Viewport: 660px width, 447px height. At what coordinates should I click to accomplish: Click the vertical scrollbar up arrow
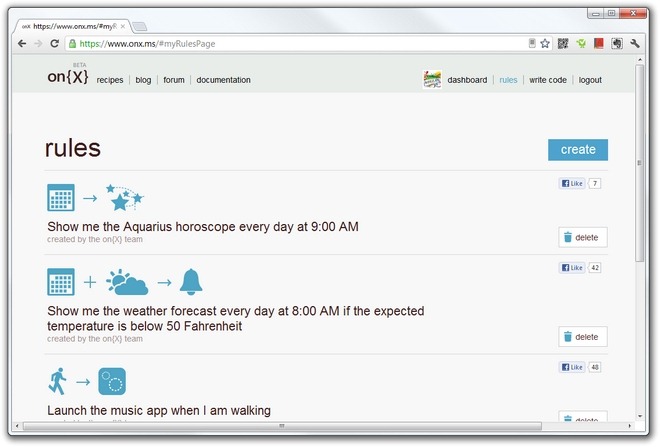click(x=640, y=60)
